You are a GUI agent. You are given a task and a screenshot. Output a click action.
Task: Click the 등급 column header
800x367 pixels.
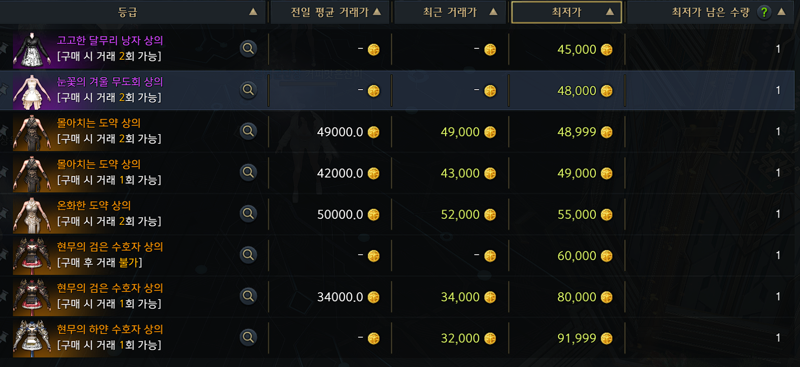[134, 13]
